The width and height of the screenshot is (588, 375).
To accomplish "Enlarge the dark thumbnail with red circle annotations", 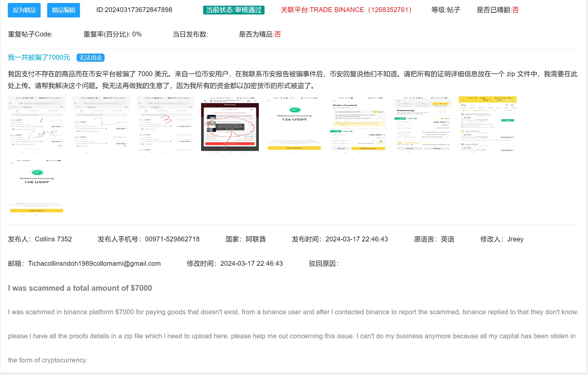I will tap(230, 125).
